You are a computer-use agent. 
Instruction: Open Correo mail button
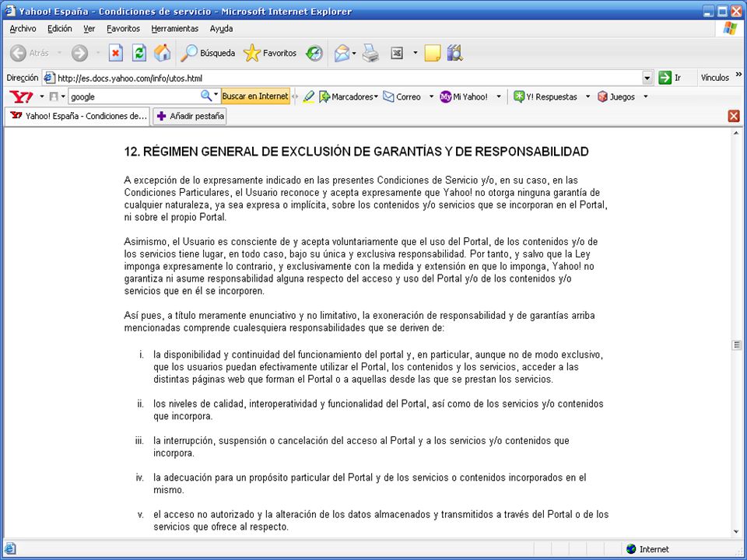coord(402,96)
